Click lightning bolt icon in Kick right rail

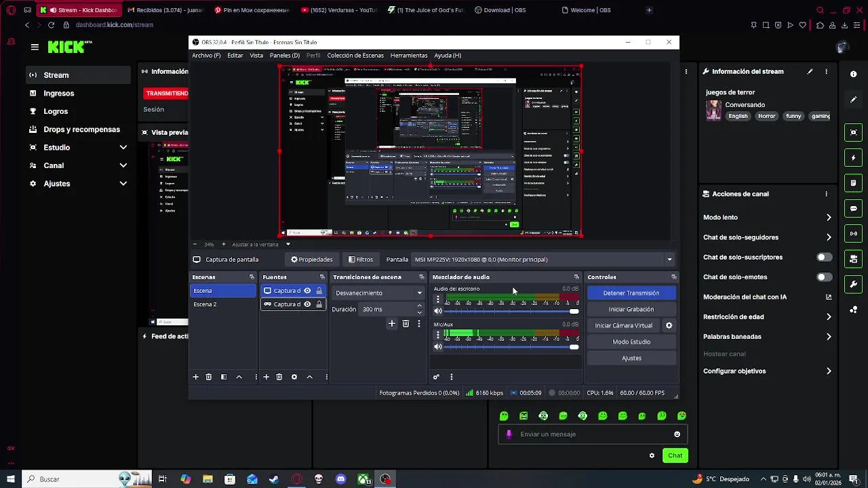click(x=854, y=158)
